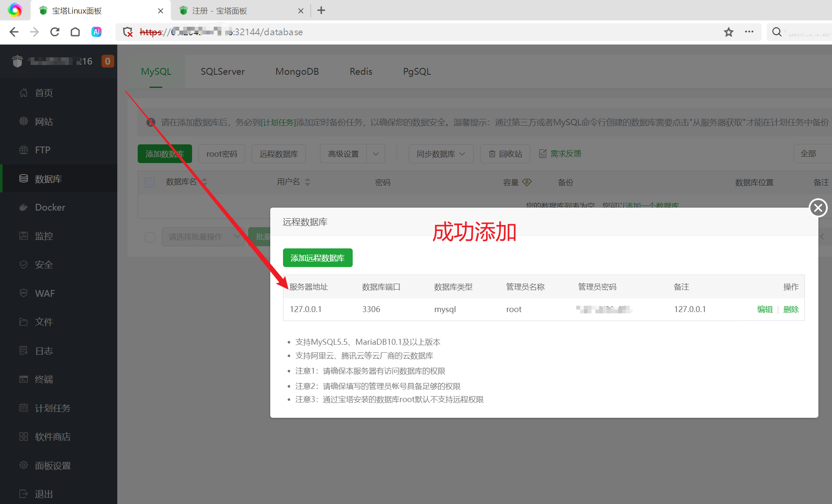Open the 请选择批量操作 dropdown
This screenshot has height=504, width=832.
tap(203, 237)
